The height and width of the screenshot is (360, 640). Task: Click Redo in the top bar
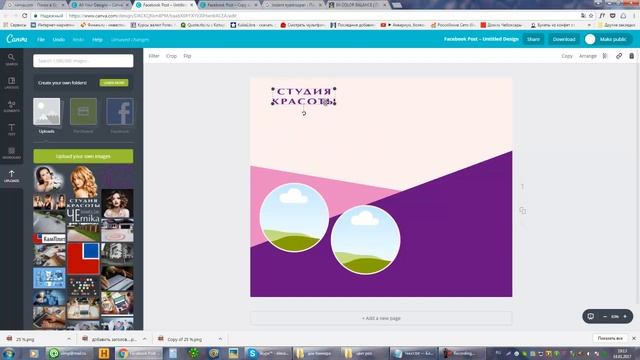78,40
